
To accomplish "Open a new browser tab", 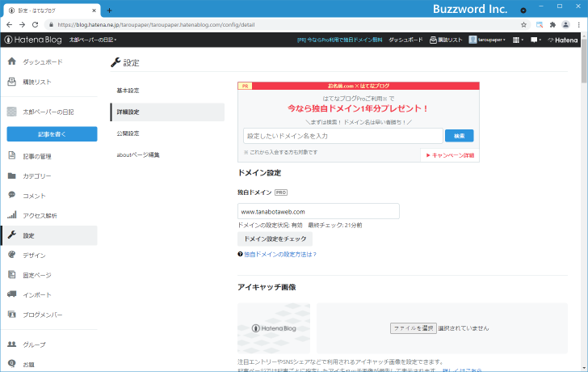I will point(109,11).
